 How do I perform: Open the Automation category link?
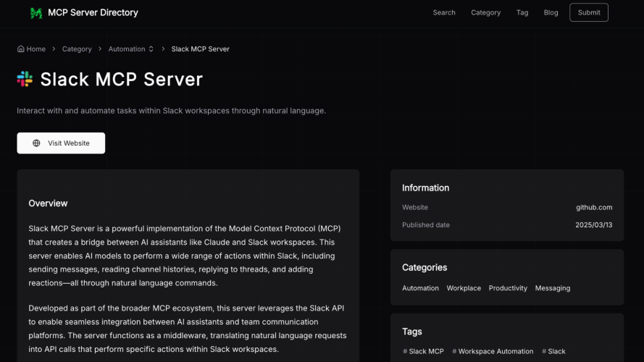coord(420,288)
